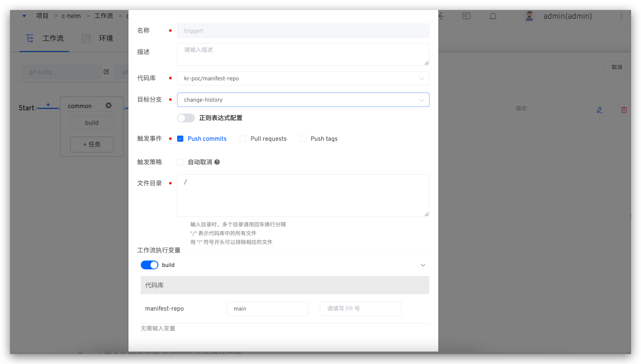This screenshot has width=641, height=364.
Task: Click the admin user avatar
Action: point(529,16)
